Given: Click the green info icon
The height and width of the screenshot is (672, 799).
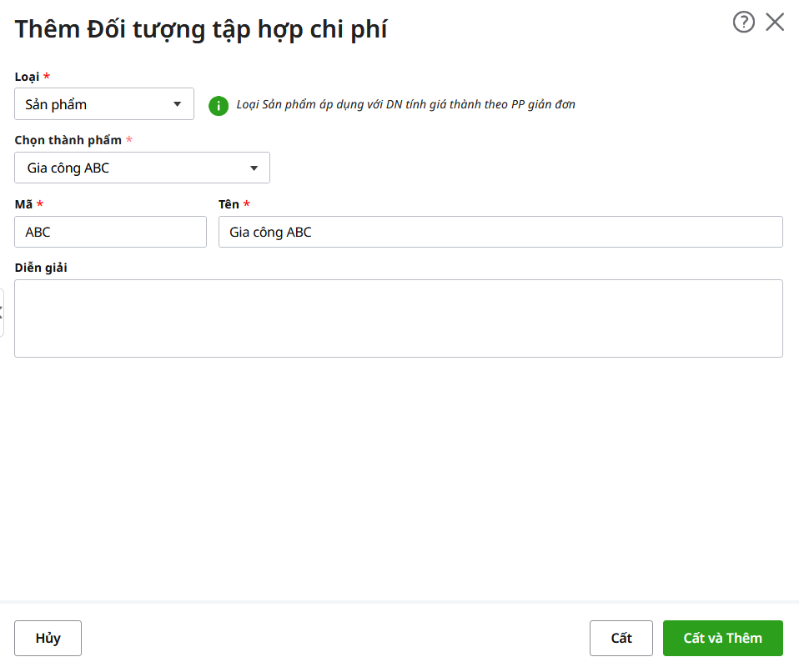Looking at the screenshot, I should coord(219,105).
